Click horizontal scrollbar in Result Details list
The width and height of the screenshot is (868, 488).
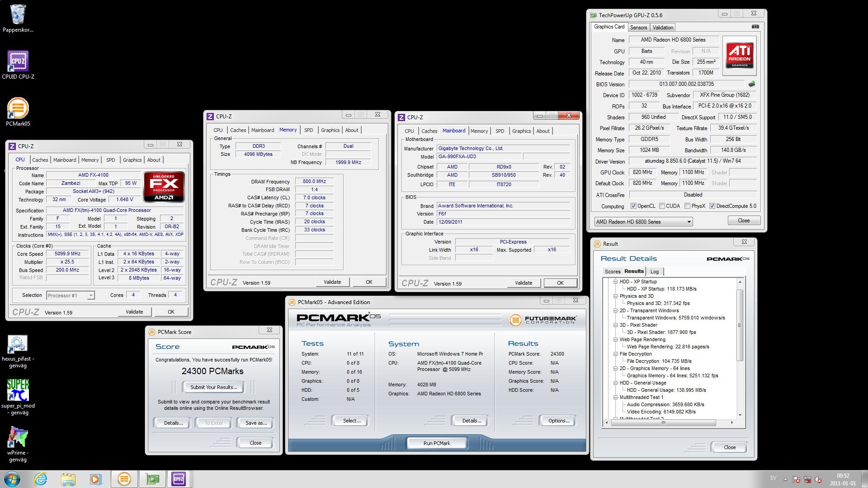(x=663, y=422)
